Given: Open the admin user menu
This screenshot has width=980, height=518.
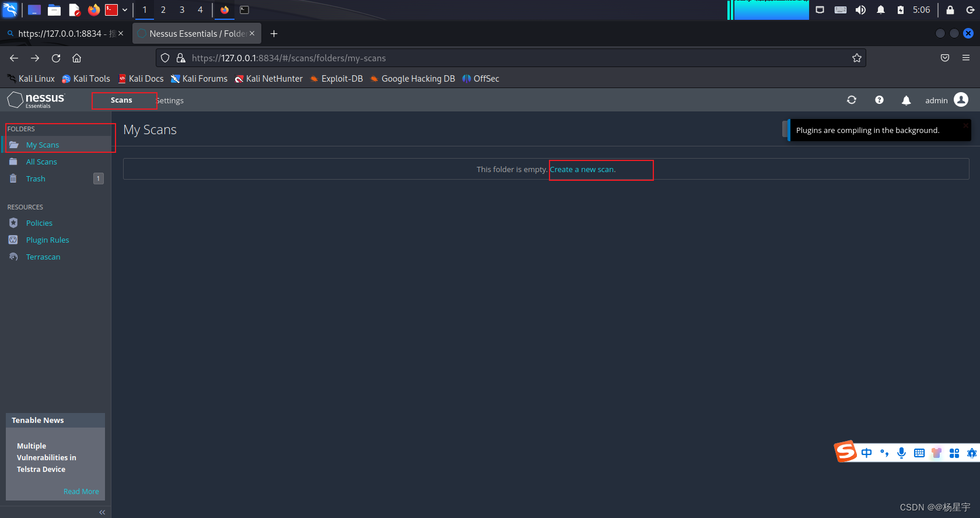Looking at the screenshot, I should click(946, 100).
